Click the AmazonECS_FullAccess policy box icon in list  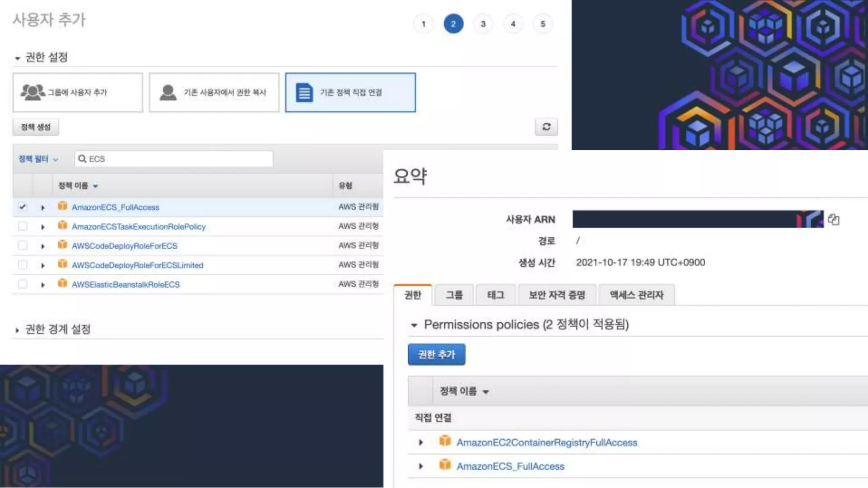click(62, 206)
